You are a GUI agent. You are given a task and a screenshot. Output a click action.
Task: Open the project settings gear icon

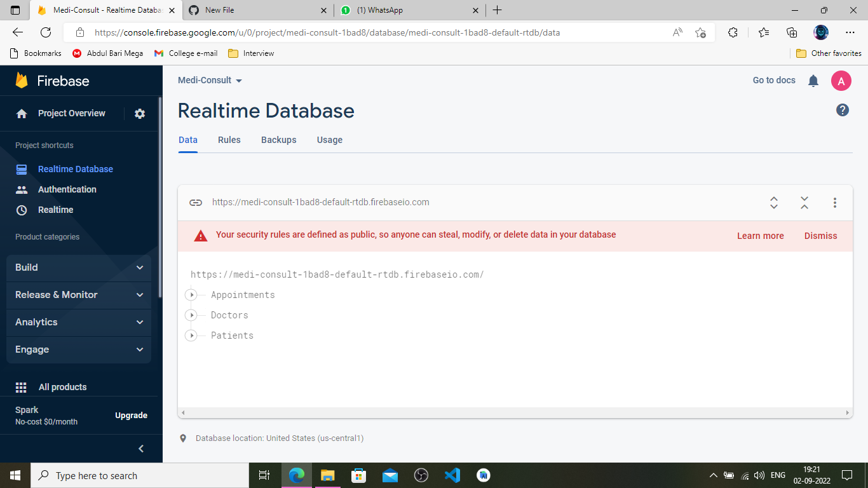point(139,113)
